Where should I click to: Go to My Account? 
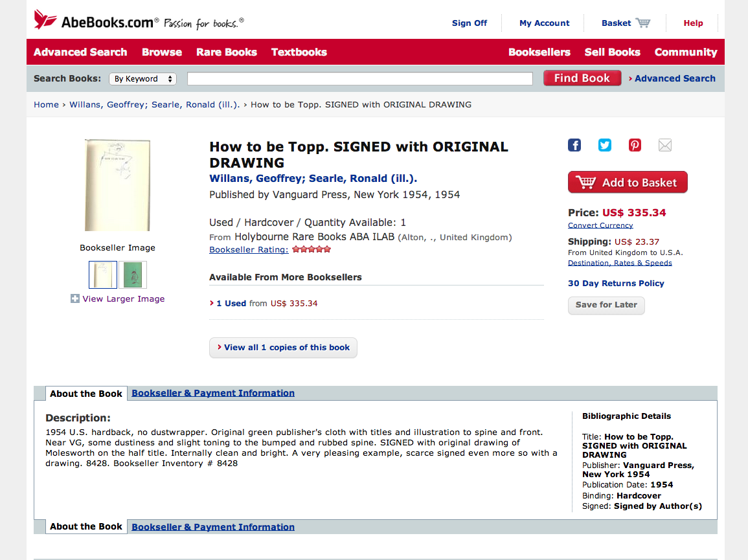tap(544, 23)
